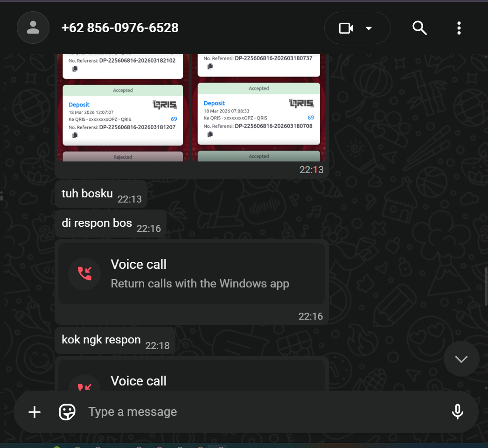Click the partially visible second Voice call card
This screenshot has width=488, height=448.
[x=191, y=375]
